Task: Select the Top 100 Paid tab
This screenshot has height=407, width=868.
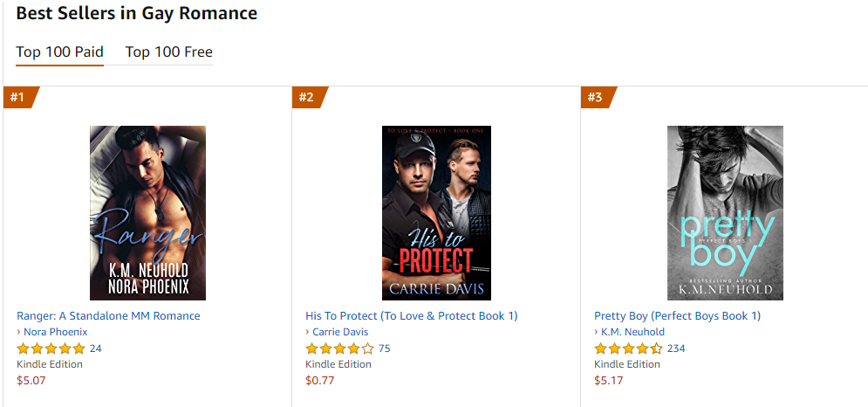Action: 59,52
